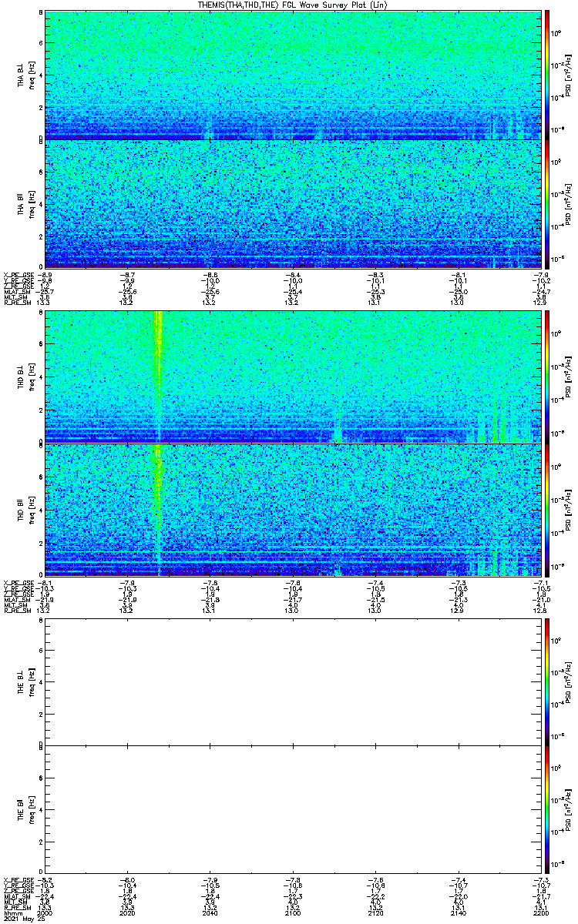Click the "2120" time tick label

coord(375,913)
